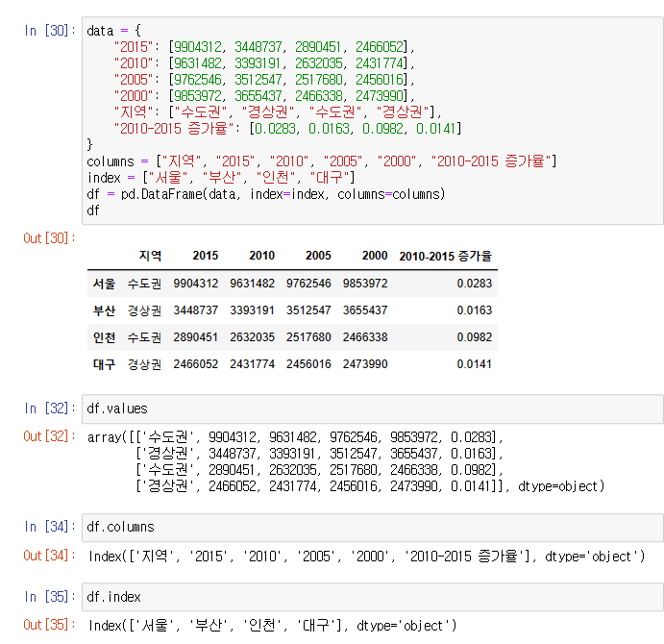The image size is (664, 644).
Task: Click table cell value 2632035
Action: pyautogui.click(x=252, y=337)
